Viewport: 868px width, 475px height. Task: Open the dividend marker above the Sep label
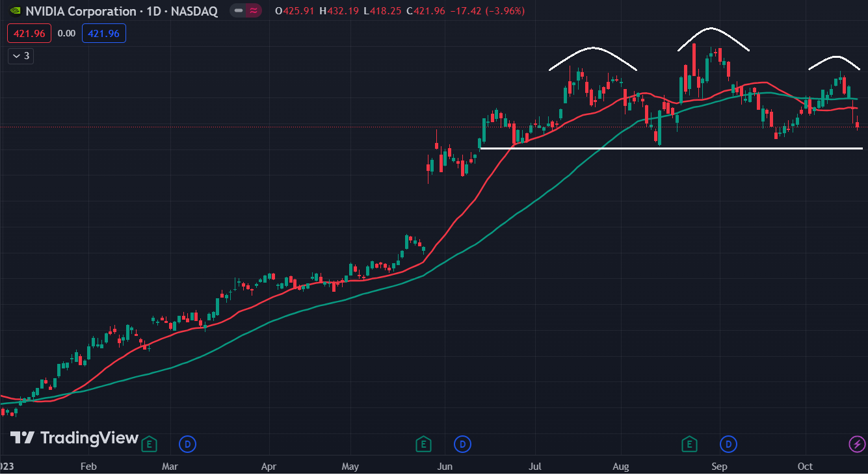pos(728,444)
